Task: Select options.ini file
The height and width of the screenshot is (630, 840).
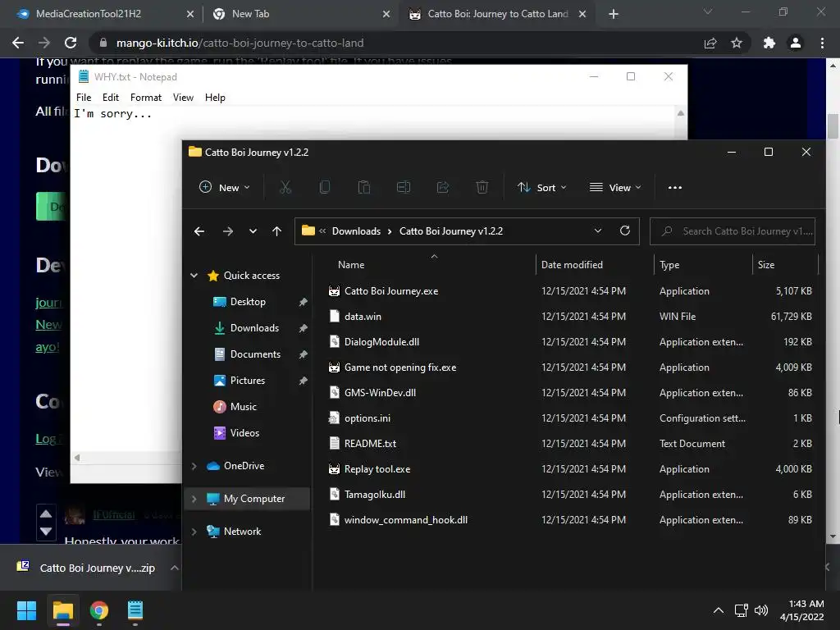Action: pos(367,418)
